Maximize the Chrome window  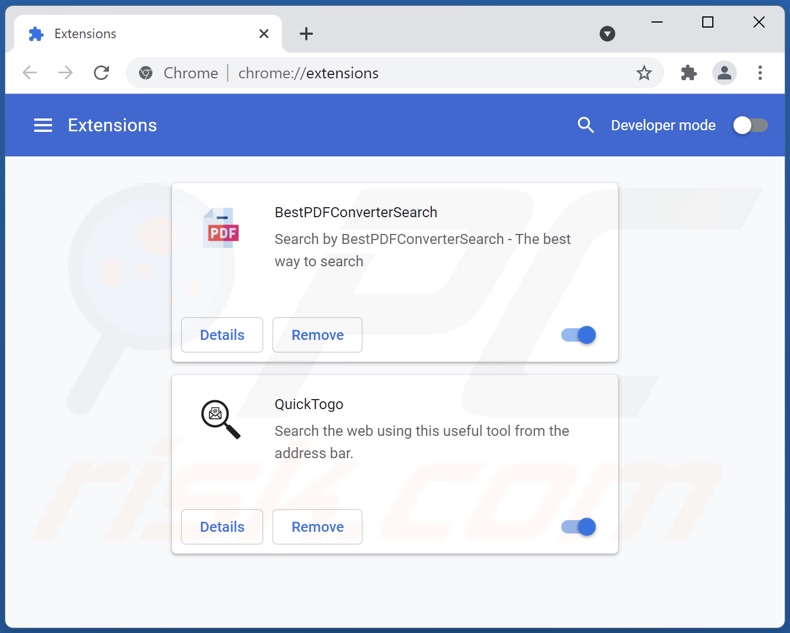707,22
